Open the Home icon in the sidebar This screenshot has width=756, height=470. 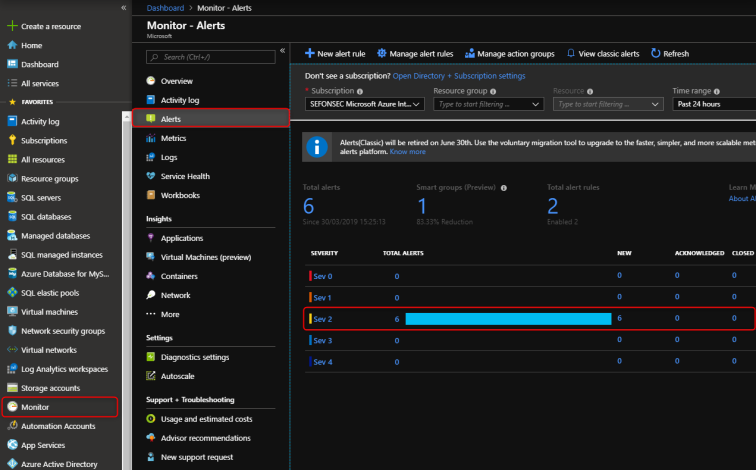tap(12, 45)
